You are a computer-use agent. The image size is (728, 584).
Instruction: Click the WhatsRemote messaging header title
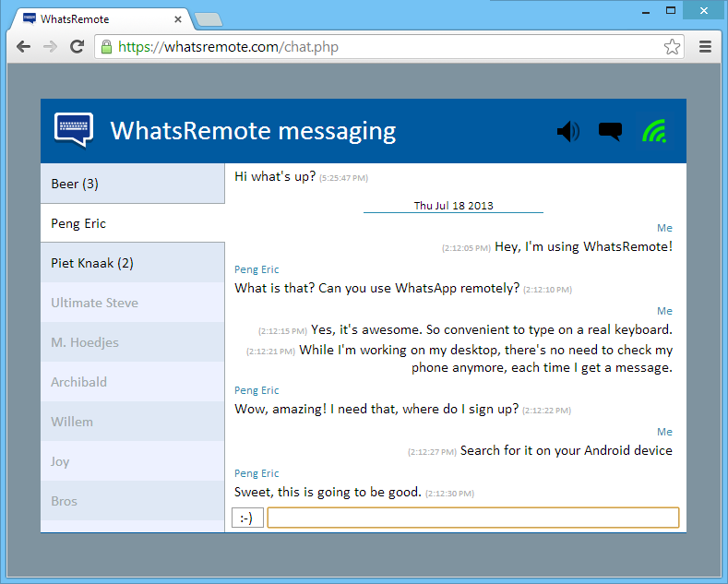[253, 131]
